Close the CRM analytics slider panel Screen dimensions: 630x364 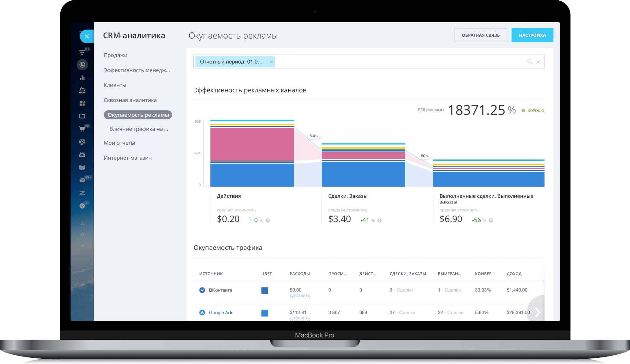click(x=87, y=36)
